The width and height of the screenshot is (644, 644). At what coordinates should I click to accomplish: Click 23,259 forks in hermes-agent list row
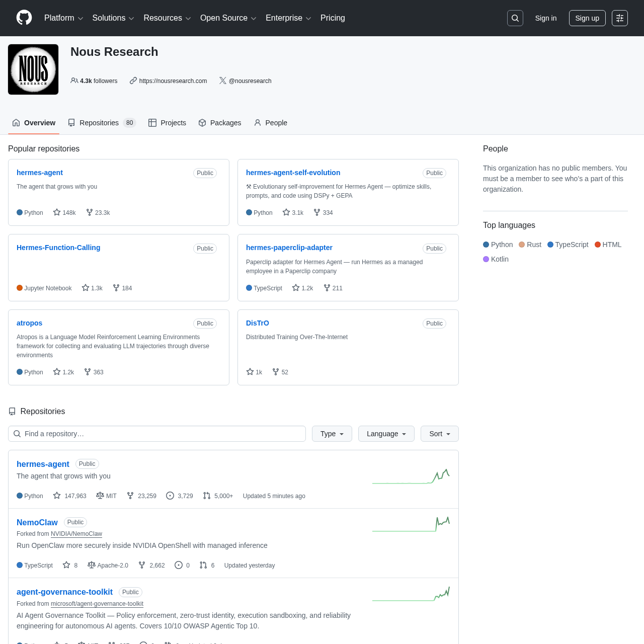141,496
